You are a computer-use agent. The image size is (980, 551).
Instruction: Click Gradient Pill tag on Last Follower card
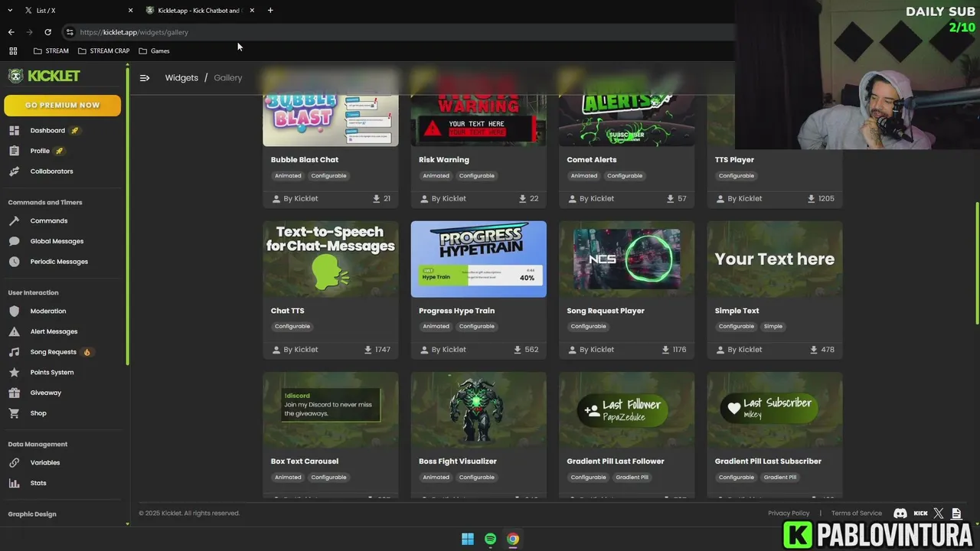(632, 478)
